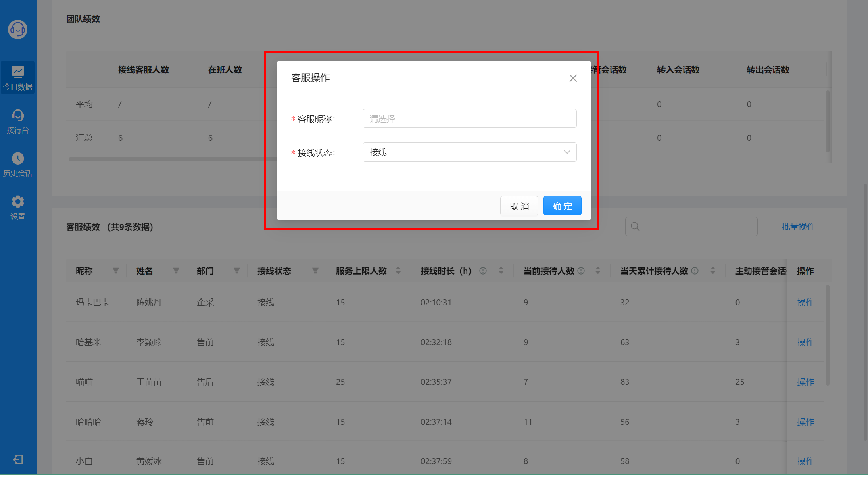Click the 当前接待人数 info icon
868x478 pixels.
[581, 271]
